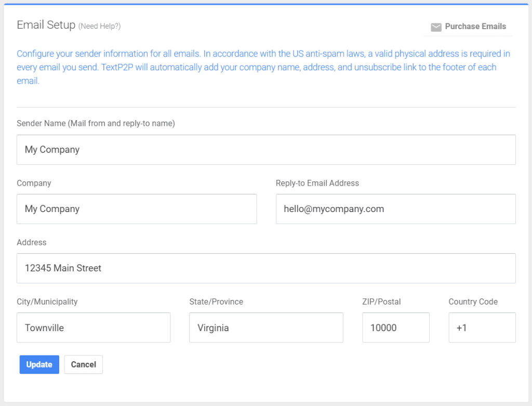Select the Company field containing My Company
The height and width of the screenshot is (406, 532).
coord(137,209)
